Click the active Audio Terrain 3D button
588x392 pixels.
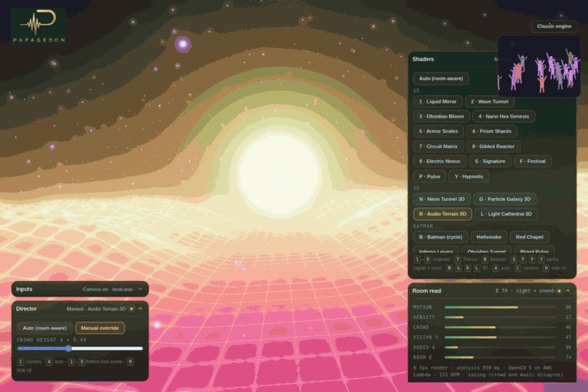pos(443,214)
